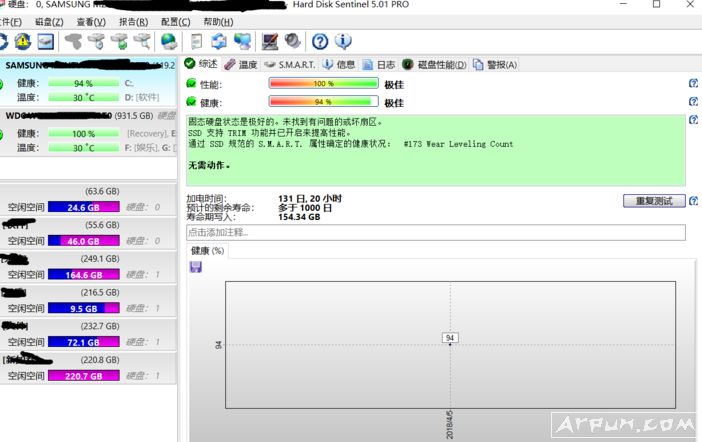Viewport: 702px width, 442px height.
Task: Open the 报告(R) menu
Action: (x=133, y=21)
